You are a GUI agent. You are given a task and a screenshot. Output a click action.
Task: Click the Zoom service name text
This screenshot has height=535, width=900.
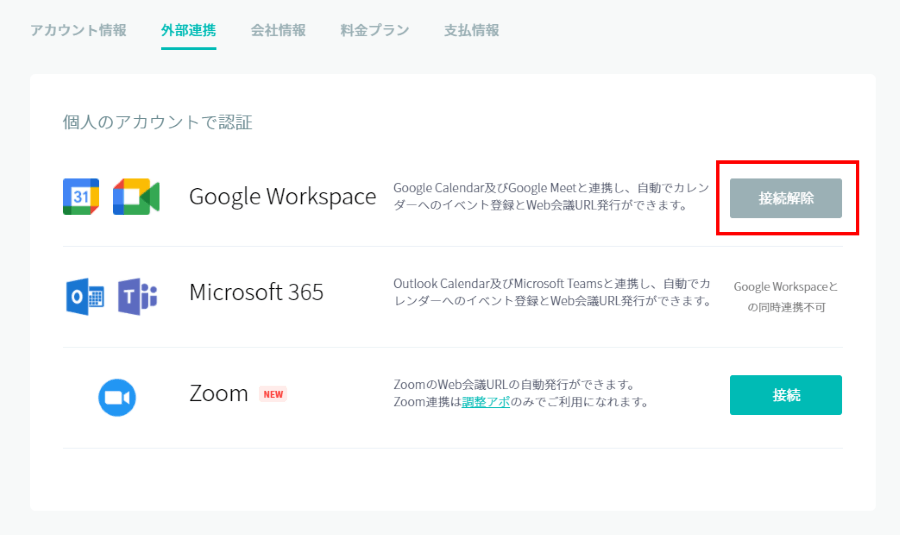(x=218, y=394)
